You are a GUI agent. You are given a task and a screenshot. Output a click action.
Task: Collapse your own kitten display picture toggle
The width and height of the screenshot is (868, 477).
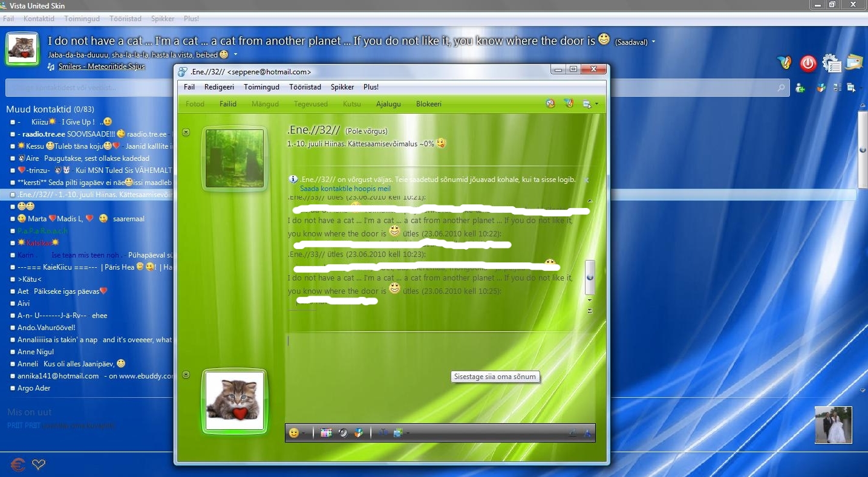coord(186,375)
